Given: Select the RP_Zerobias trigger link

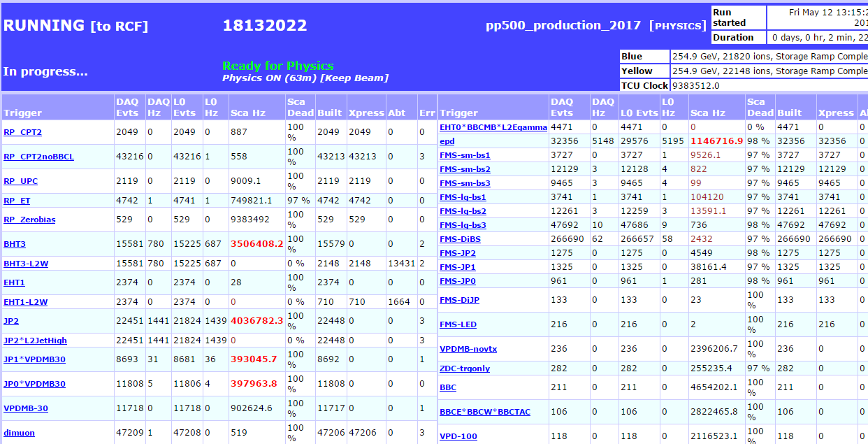Looking at the screenshot, I should click(29, 220).
